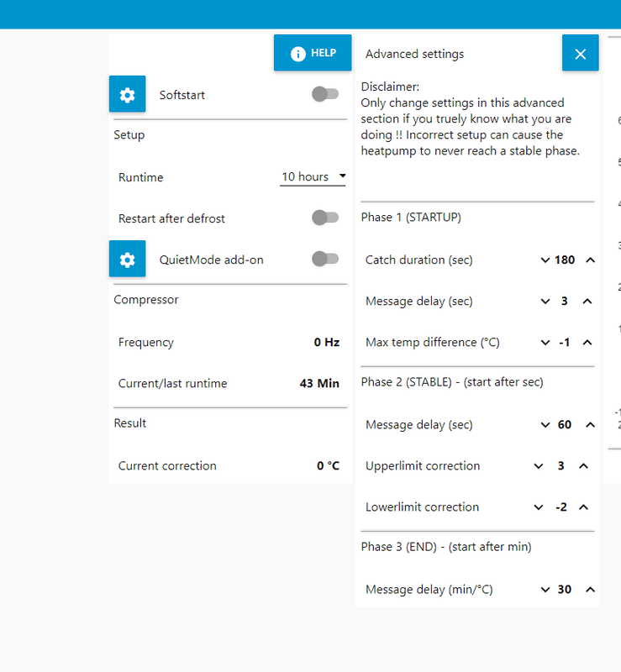Screen dimensions: 621x672
Task: Decrease Catch duration value
Action: click(x=545, y=260)
